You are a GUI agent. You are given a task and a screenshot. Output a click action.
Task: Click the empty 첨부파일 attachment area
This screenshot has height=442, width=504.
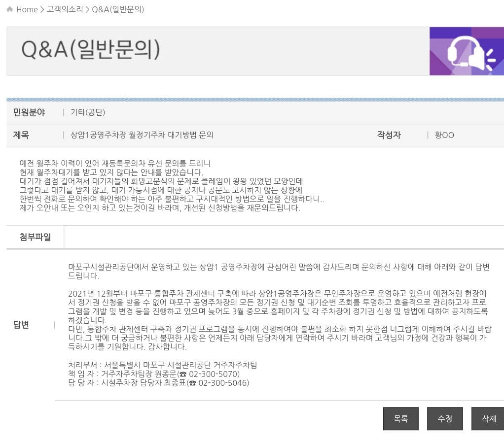click(284, 238)
